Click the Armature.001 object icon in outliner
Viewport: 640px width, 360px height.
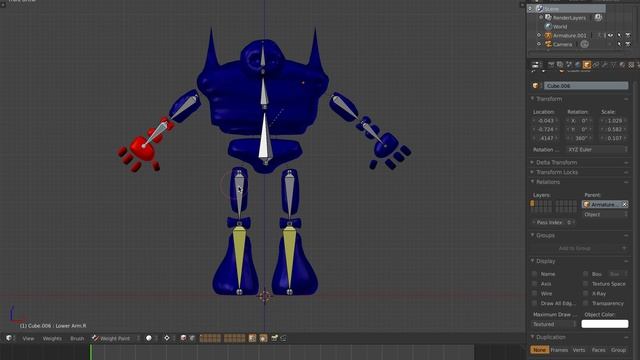(x=548, y=36)
